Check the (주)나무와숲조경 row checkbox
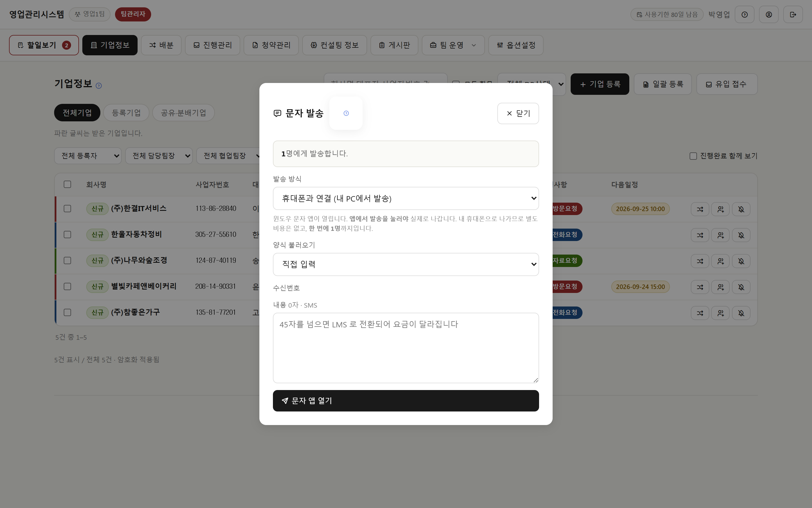This screenshot has height=508, width=812. pos(67,260)
